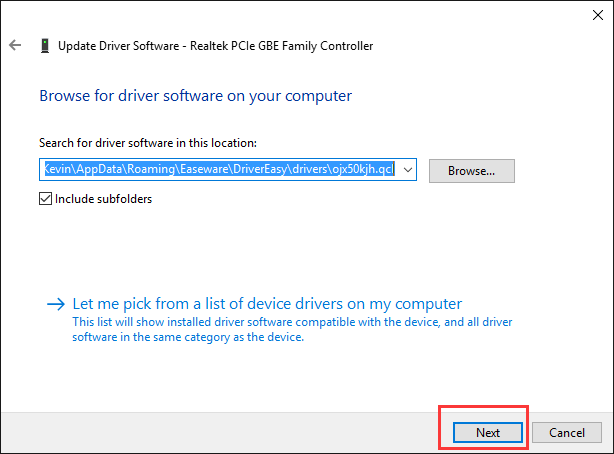Image resolution: width=614 pixels, height=454 pixels.
Task: Click the Browse for driver software heading
Action: coord(195,96)
